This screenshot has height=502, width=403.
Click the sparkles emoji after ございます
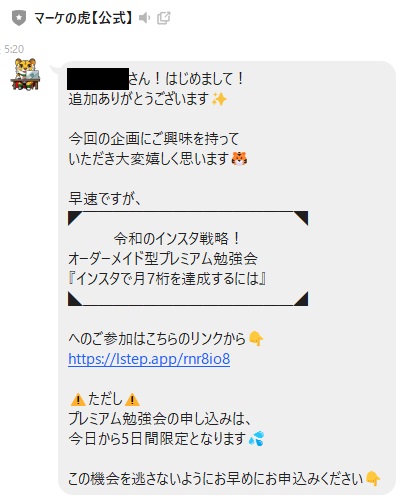click(x=219, y=99)
